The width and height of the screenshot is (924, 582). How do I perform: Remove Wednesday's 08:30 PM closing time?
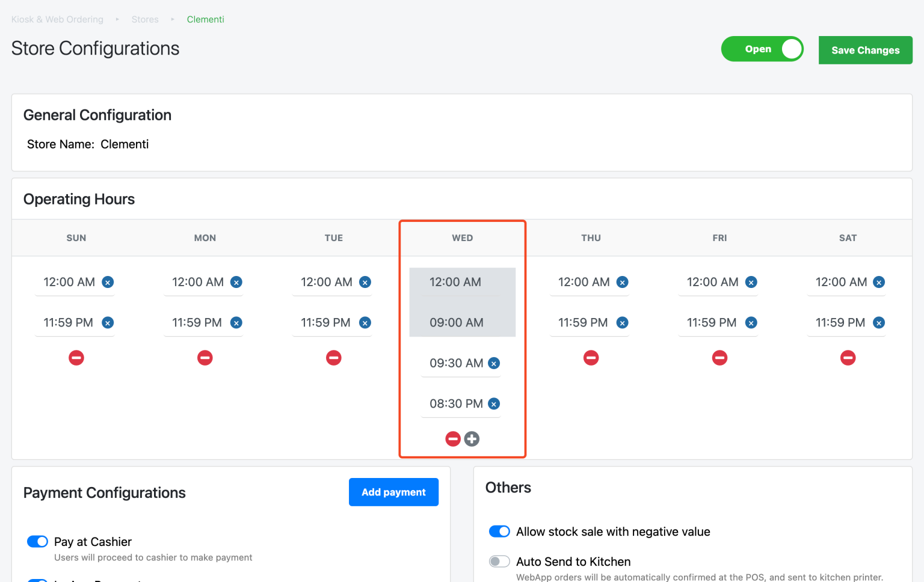point(493,403)
